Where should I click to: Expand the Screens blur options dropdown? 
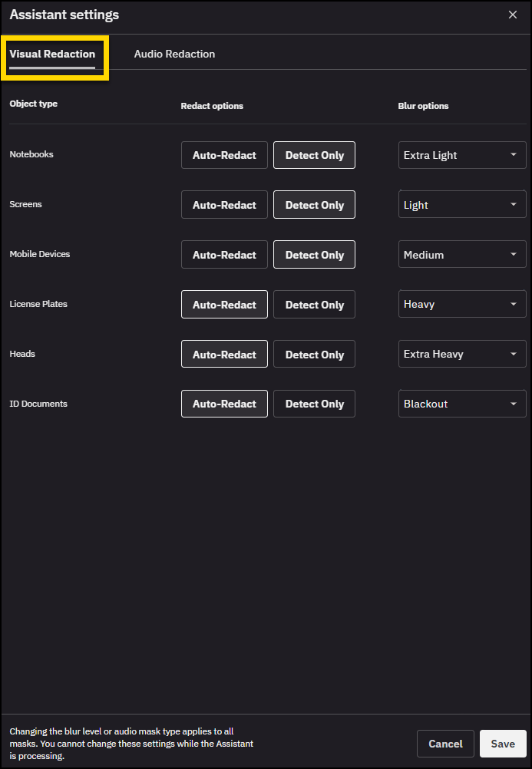(x=461, y=205)
